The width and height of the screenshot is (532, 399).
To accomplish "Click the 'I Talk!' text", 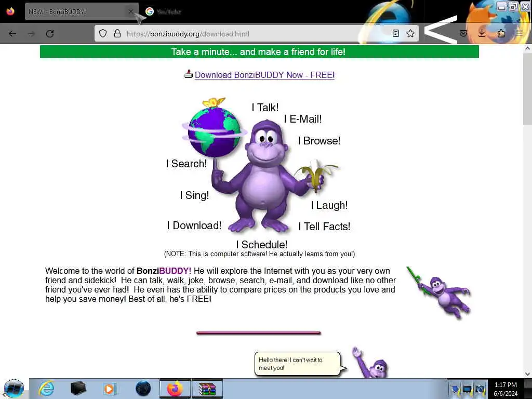I will coord(265,108).
